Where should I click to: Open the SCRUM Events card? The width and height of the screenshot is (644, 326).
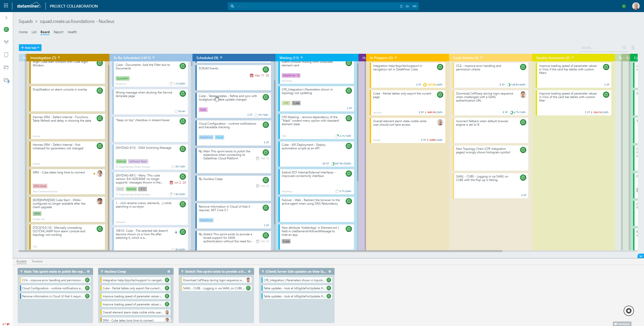point(233,77)
